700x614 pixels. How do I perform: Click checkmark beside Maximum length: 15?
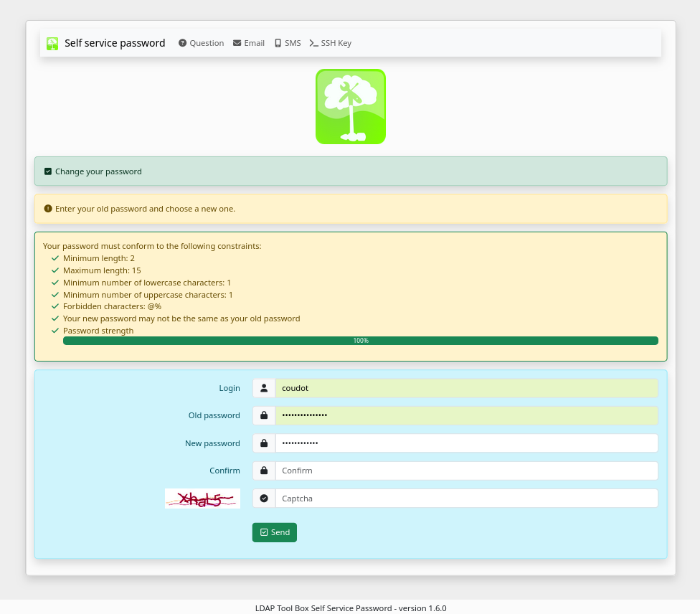click(55, 270)
